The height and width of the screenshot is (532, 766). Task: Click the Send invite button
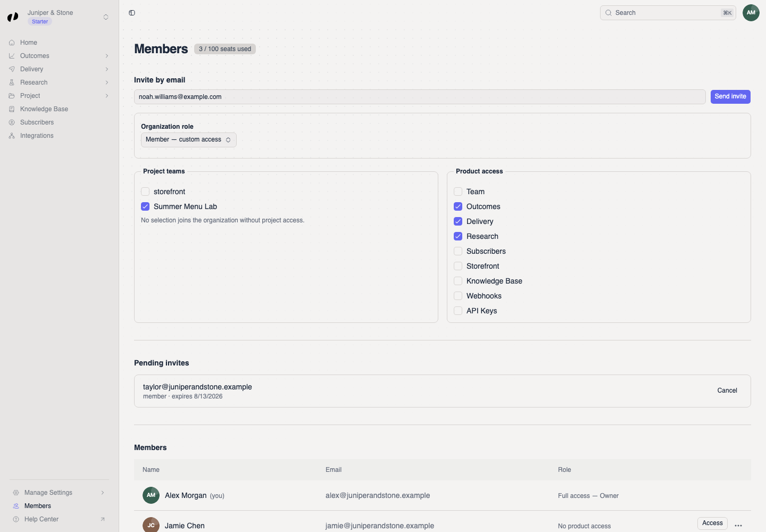(730, 97)
